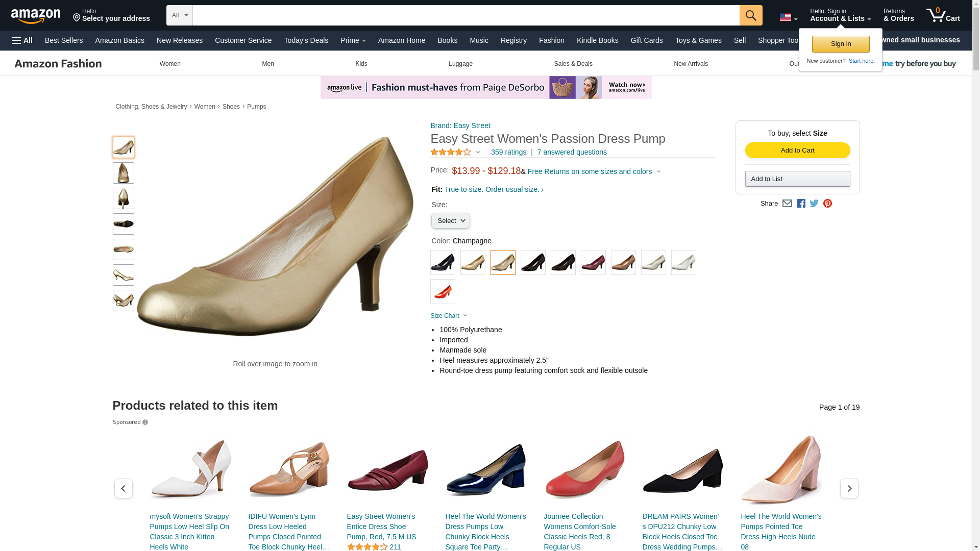
Task: Expand the Size Chart section
Action: 449,316
